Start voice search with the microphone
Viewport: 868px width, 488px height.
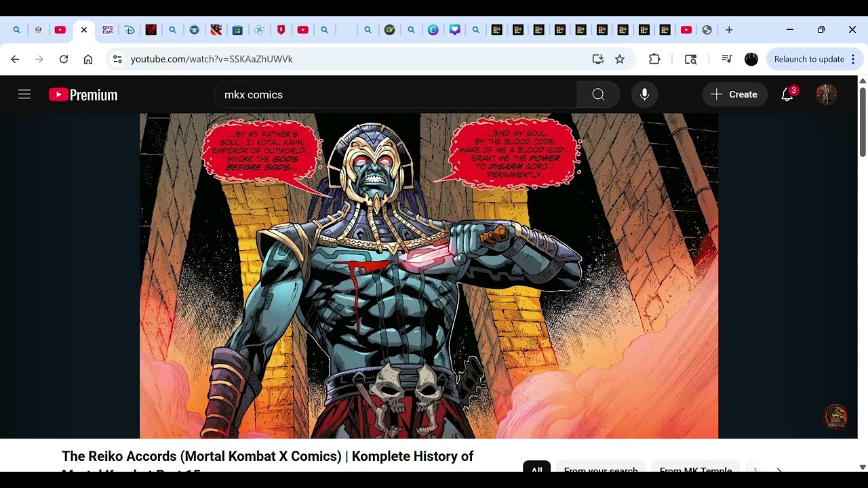pos(644,95)
